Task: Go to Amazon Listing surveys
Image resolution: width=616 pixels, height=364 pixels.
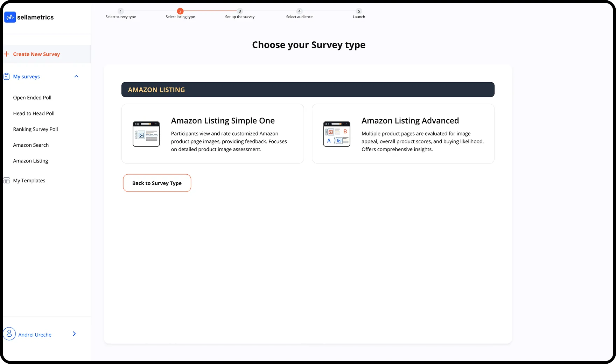Action: [x=30, y=161]
